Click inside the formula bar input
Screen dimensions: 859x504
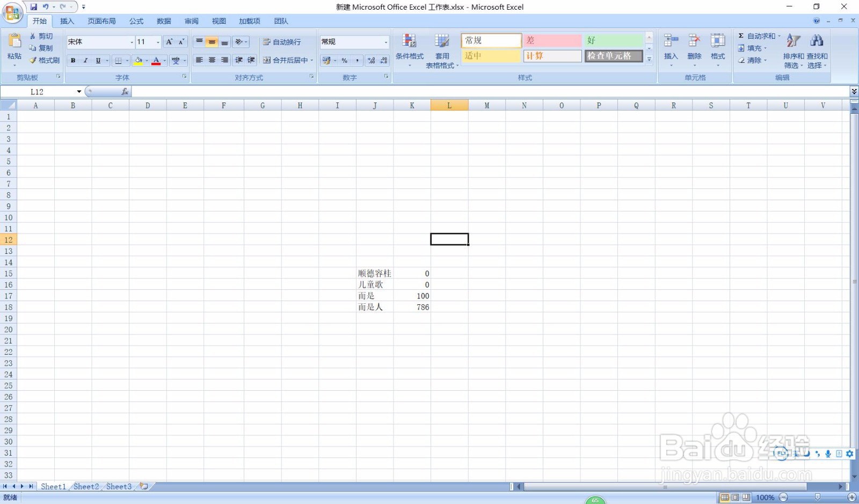tap(490, 92)
